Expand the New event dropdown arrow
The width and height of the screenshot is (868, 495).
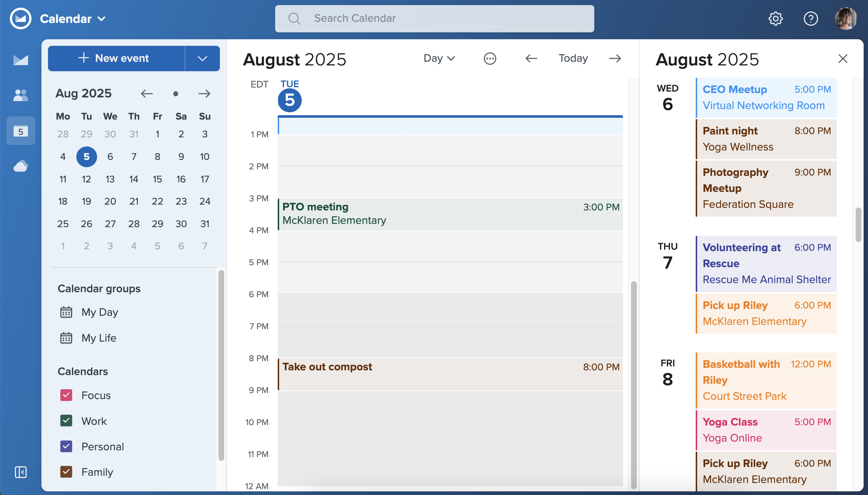202,59
